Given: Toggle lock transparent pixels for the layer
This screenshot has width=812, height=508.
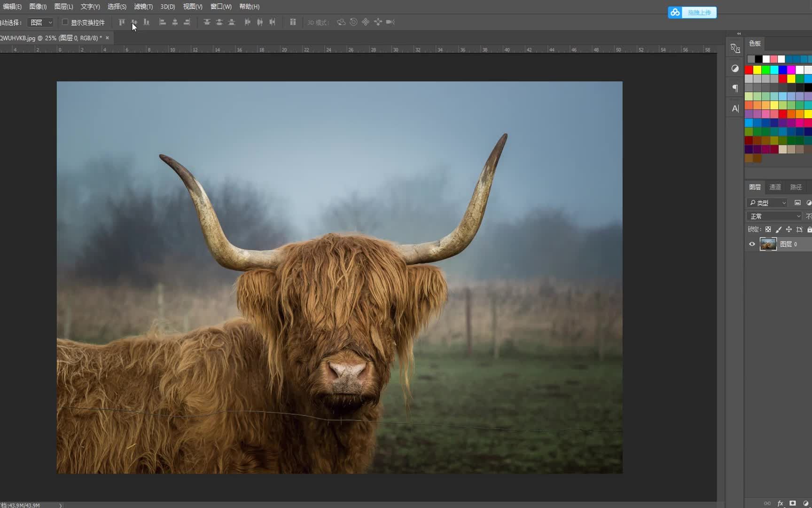Looking at the screenshot, I should (768, 230).
